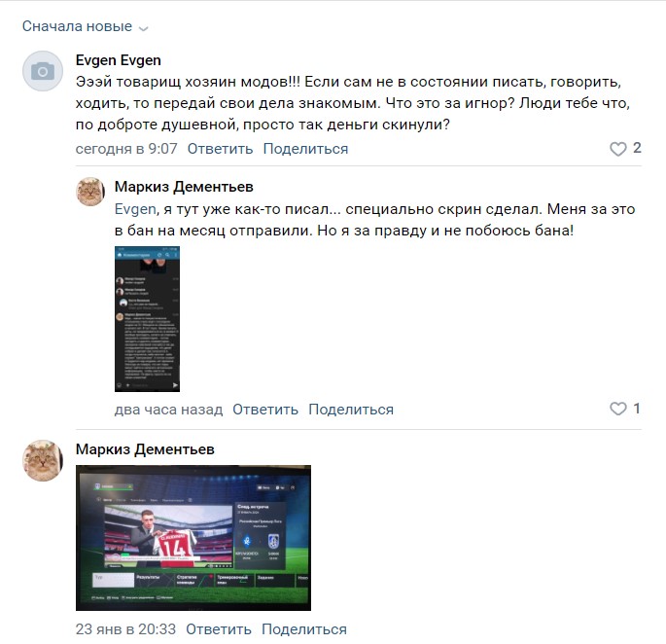
Task: Like Маркиз Дементьев's reply with the heart
Action: point(618,409)
